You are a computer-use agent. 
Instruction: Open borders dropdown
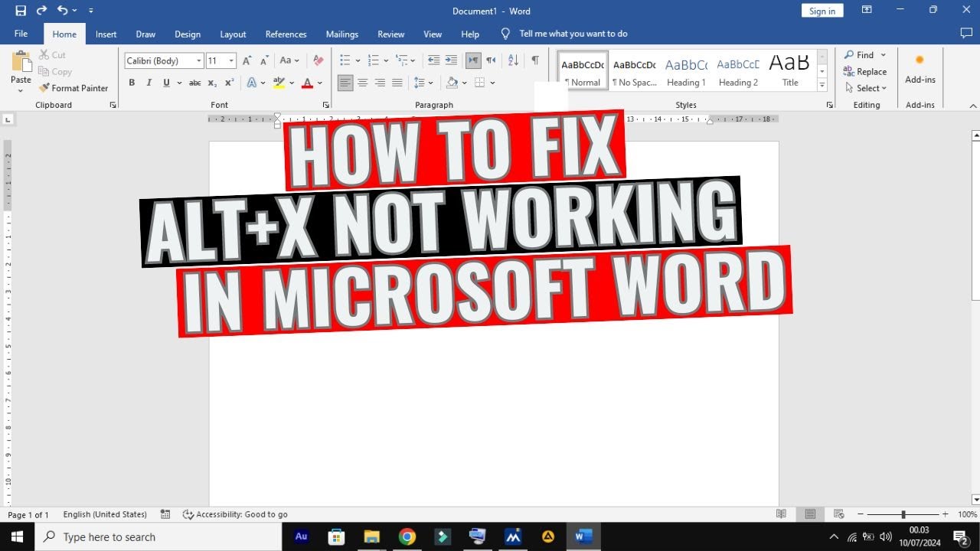tap(492, 83)
